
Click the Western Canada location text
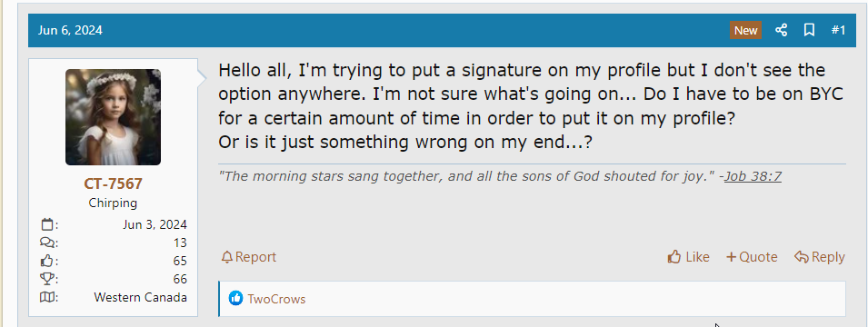click(141, 297)
